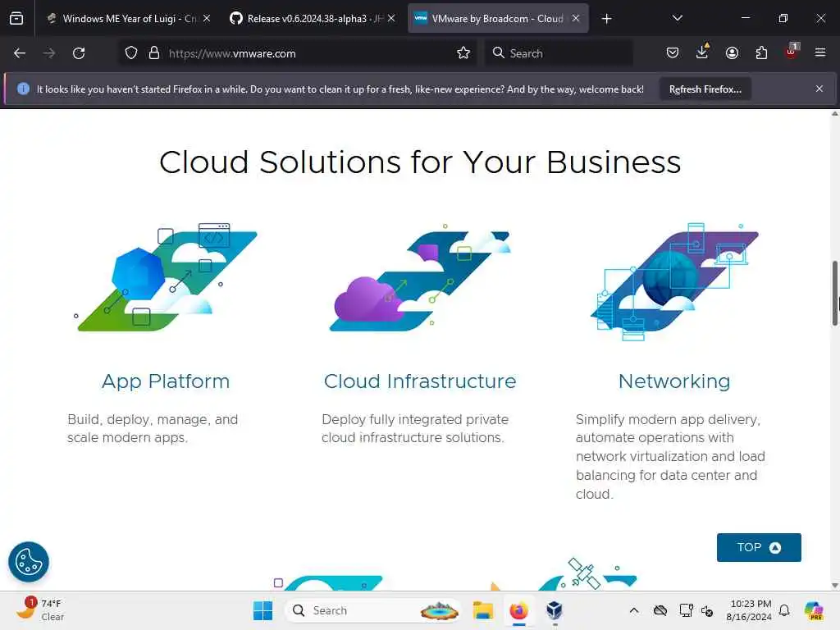Close the GitHub Release tab

point(391,19)
